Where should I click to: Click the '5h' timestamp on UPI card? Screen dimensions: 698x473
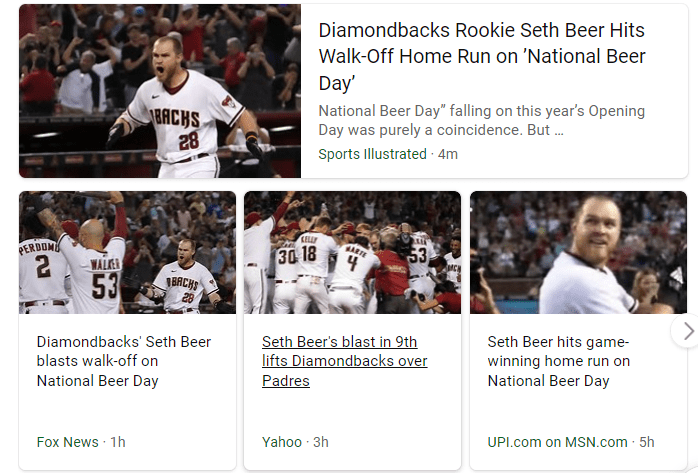[646, 441]
